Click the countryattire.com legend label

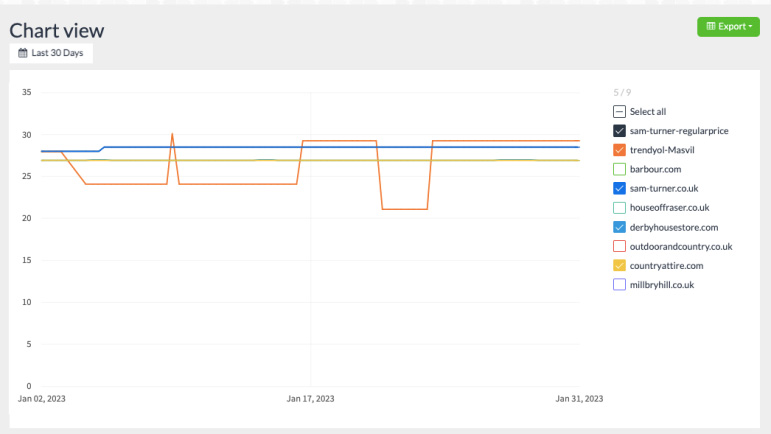(667, 265)
